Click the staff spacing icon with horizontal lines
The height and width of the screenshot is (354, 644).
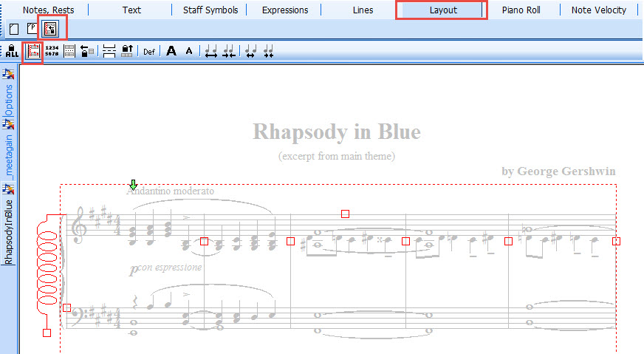click(x=109, y=51)
